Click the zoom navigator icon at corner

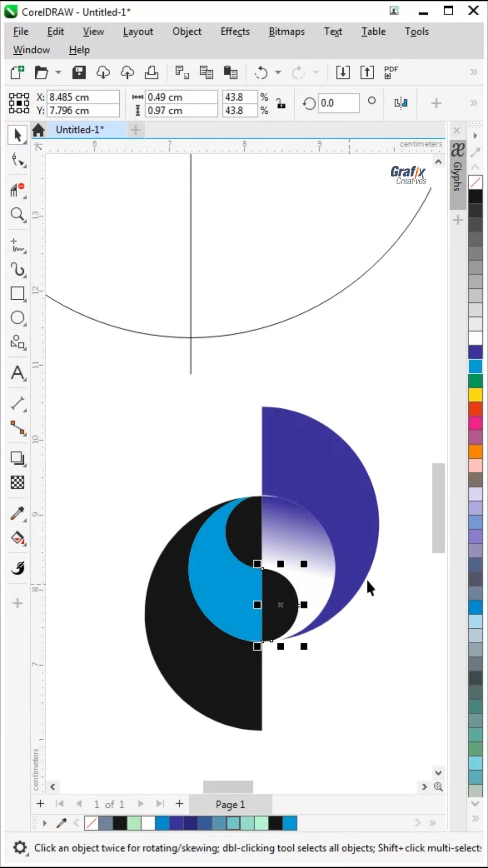click(438, 787)
